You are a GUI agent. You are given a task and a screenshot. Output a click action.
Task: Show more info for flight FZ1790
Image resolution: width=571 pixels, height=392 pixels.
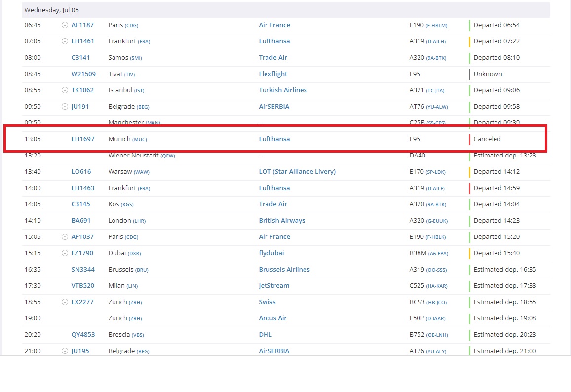(x=65, y=253)
